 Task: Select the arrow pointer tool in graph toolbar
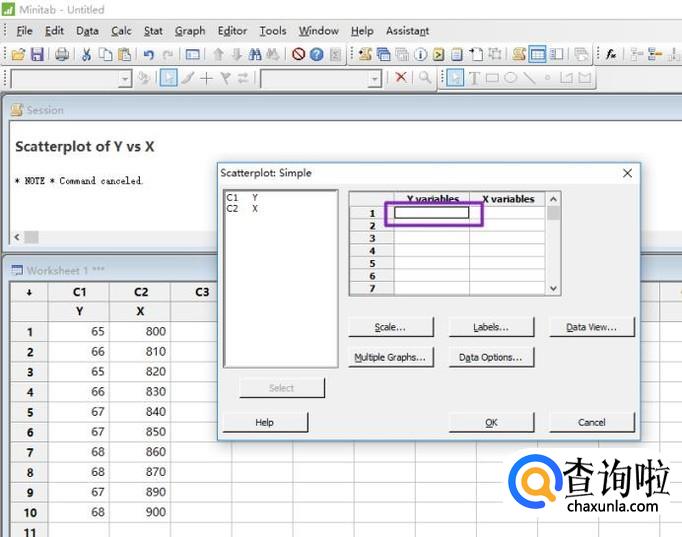tap(455, 78)
